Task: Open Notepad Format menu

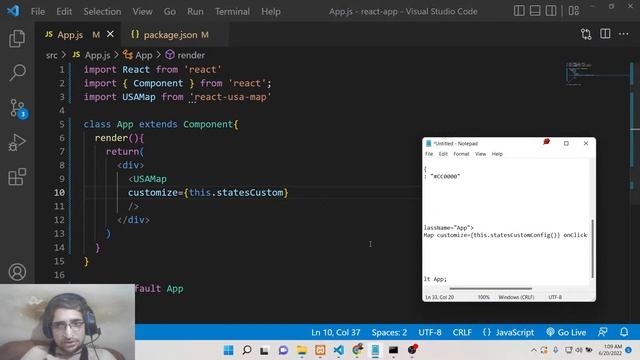Action: (x=461, y=154)
